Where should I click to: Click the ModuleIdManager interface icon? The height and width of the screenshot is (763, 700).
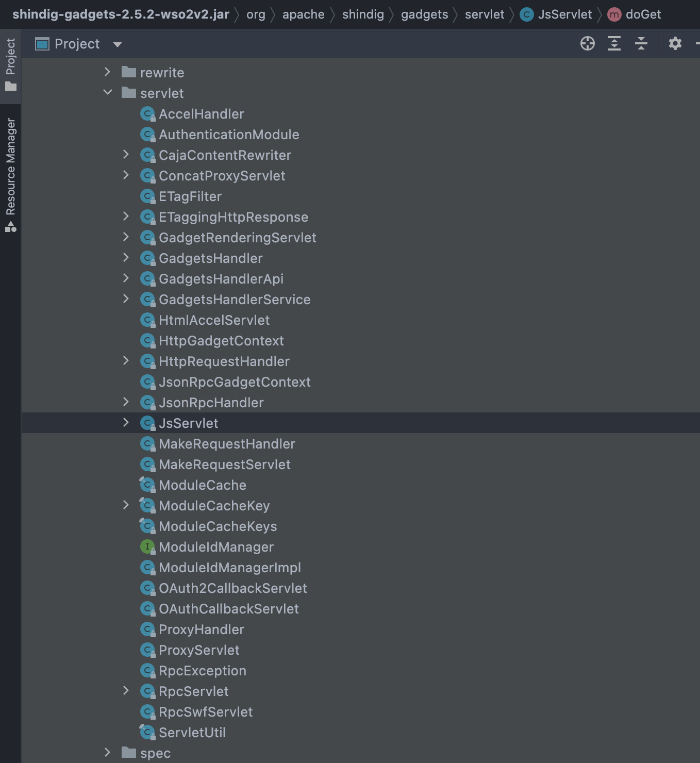point(147,546)
